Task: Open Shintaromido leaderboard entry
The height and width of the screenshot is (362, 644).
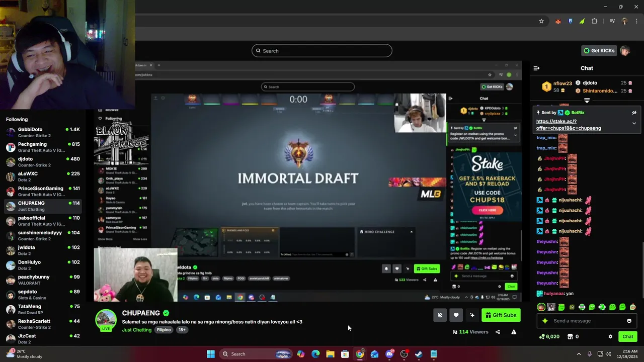Action: click(604, 91)
